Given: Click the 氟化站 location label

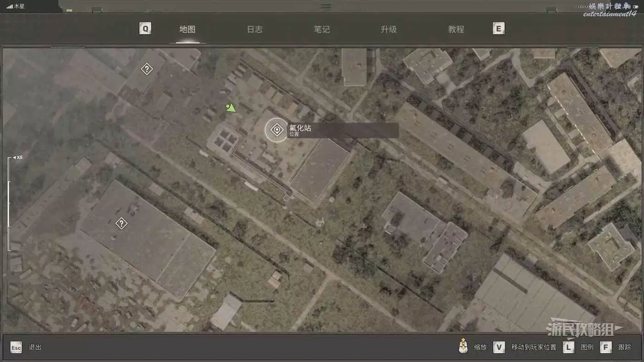Looking at the screenshot, I should click(300, 129).
